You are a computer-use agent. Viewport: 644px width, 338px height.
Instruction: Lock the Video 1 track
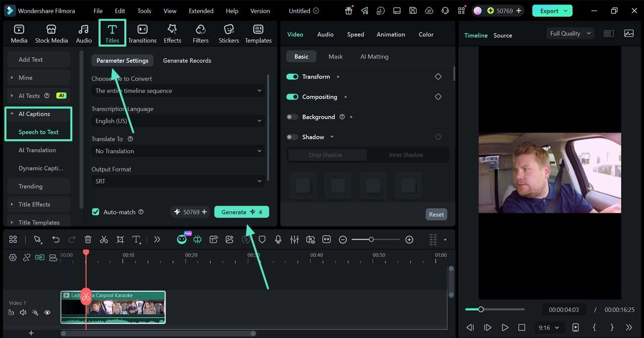click(x=11, y=312)
